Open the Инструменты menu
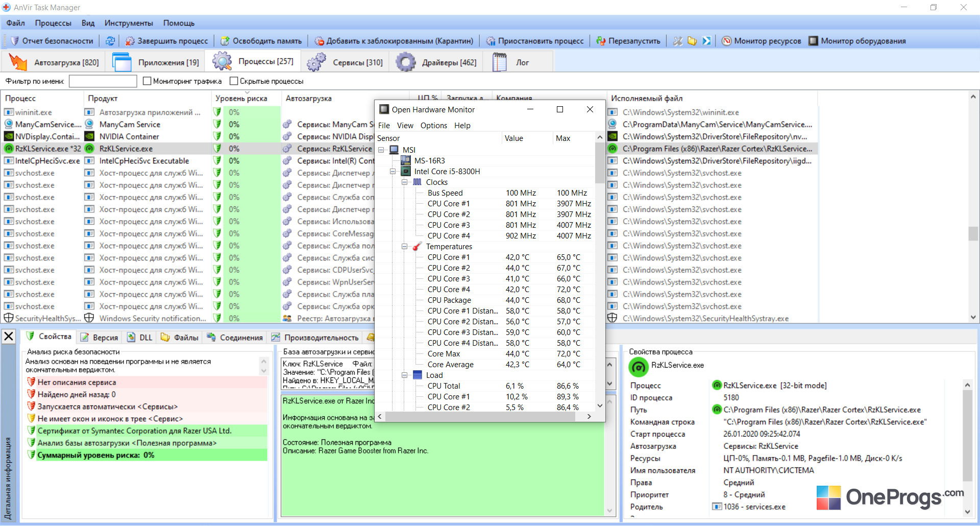The height and width of the screenshot is (526, 980). [129, 23]
